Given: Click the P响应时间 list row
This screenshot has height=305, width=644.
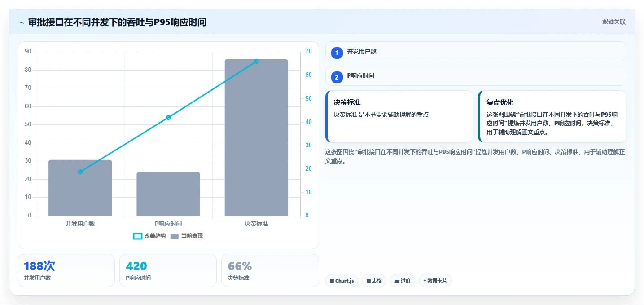Looking at the screenshot, I should pyautogui.click(x=476, y=76).
